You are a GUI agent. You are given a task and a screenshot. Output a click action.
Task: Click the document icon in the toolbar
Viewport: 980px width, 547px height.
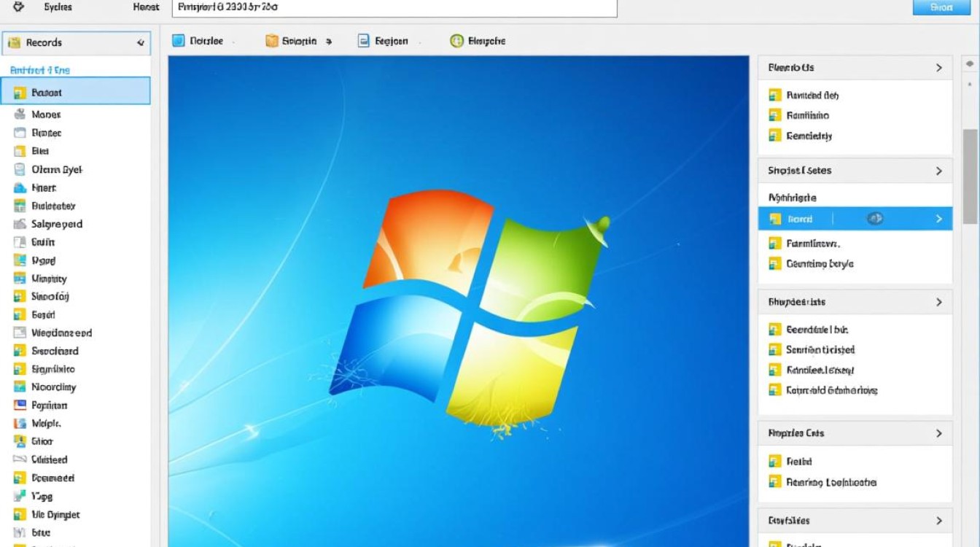pos(363,41)
